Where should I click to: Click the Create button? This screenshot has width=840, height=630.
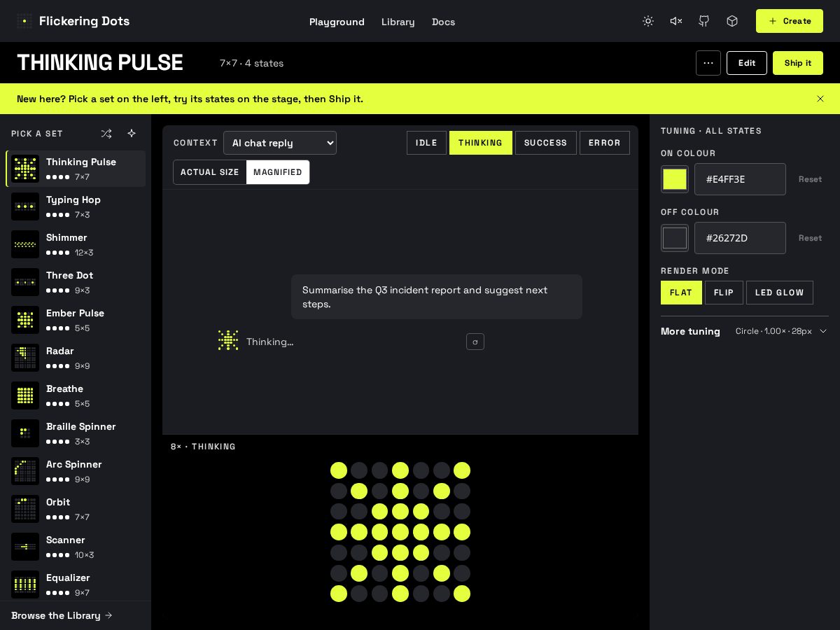[x=790, y=21]
